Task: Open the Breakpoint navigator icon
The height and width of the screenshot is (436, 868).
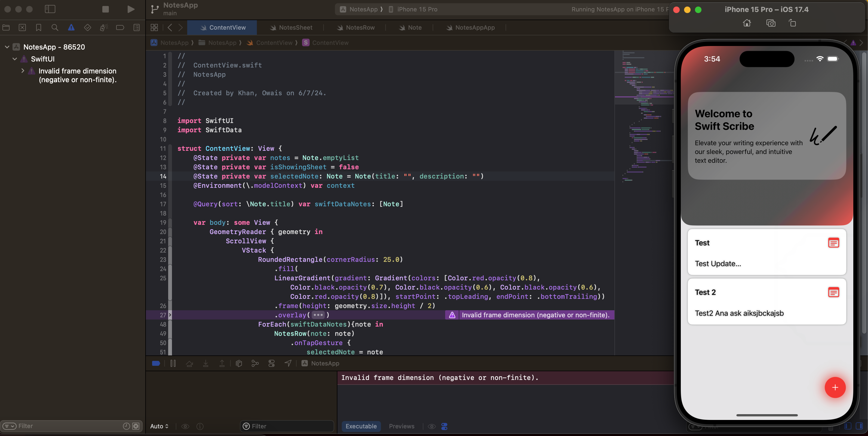Action: (120, 28)
